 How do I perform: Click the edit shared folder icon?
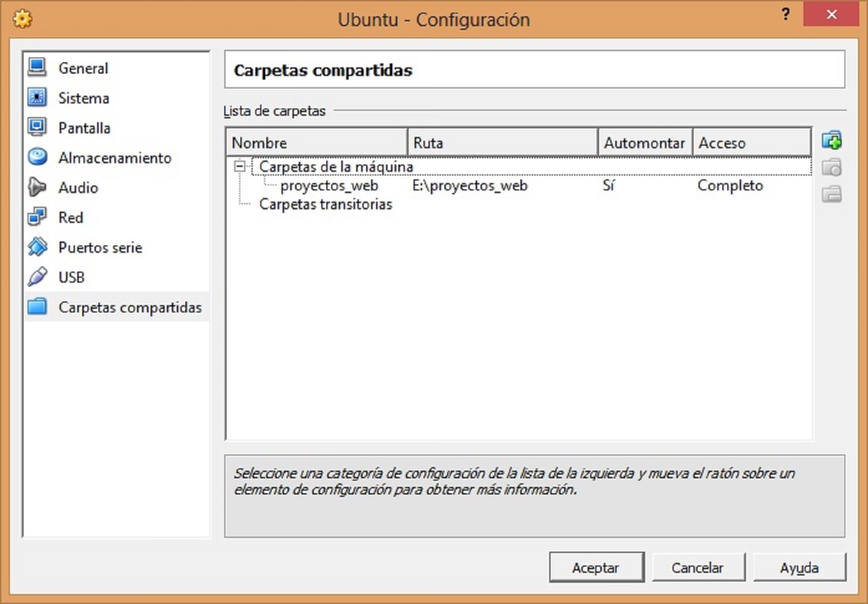[831, 168]
